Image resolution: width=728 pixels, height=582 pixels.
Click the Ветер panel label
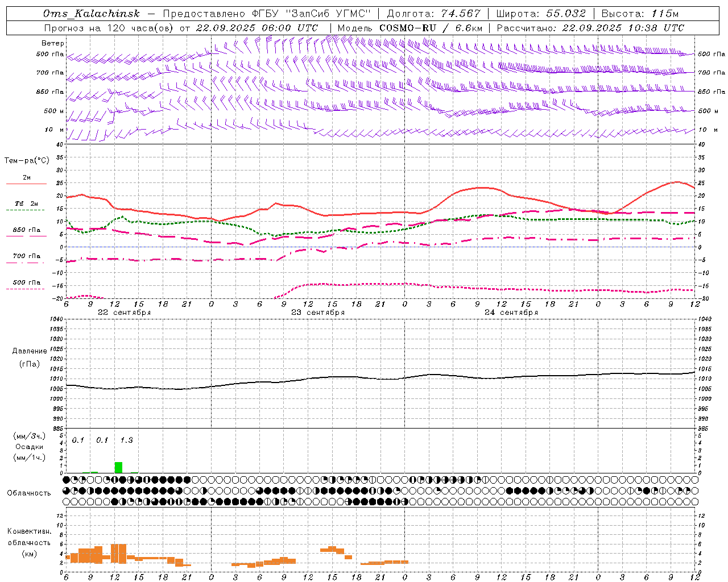point(53,43)
